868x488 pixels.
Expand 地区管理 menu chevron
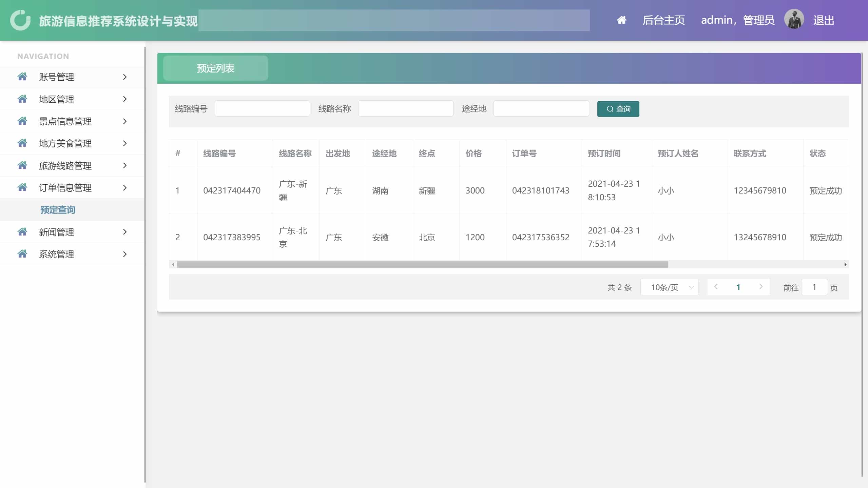(x=125, y=99)
